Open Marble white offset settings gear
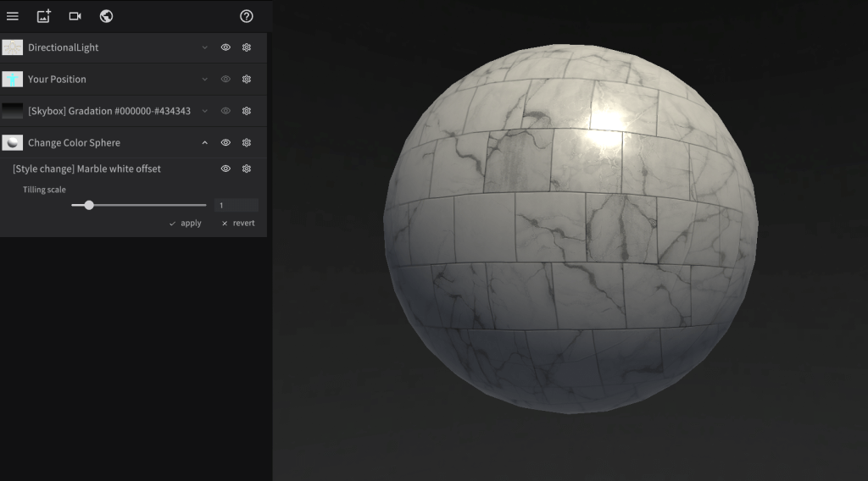Screen dimensions: 868x481 (247, 169)
